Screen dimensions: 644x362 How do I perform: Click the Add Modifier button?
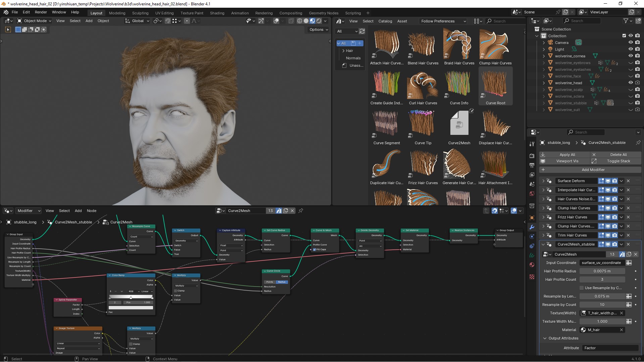[x=593, y=170]
